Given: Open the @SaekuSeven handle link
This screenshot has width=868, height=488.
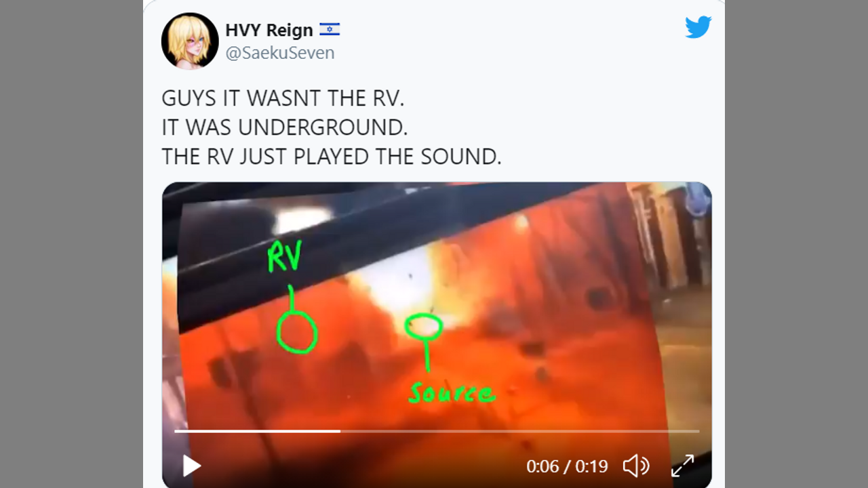Looking at the screenshot, I should click(x=280, y=53).
